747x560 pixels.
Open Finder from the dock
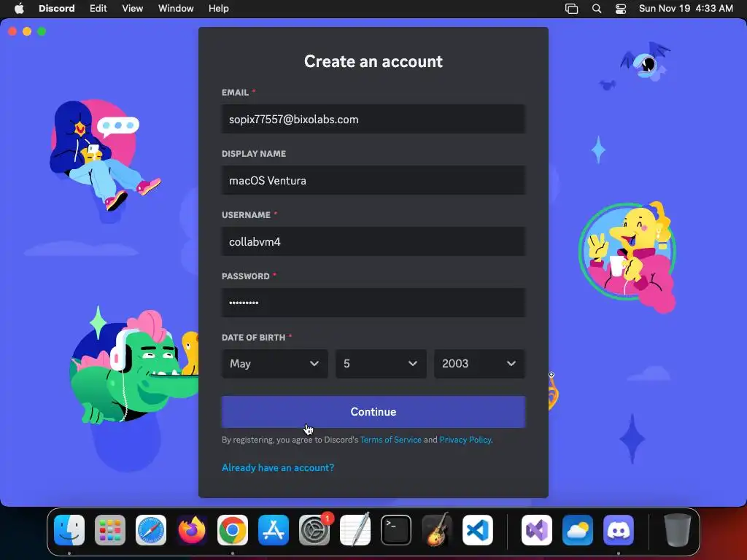click(x=69, y=530)
